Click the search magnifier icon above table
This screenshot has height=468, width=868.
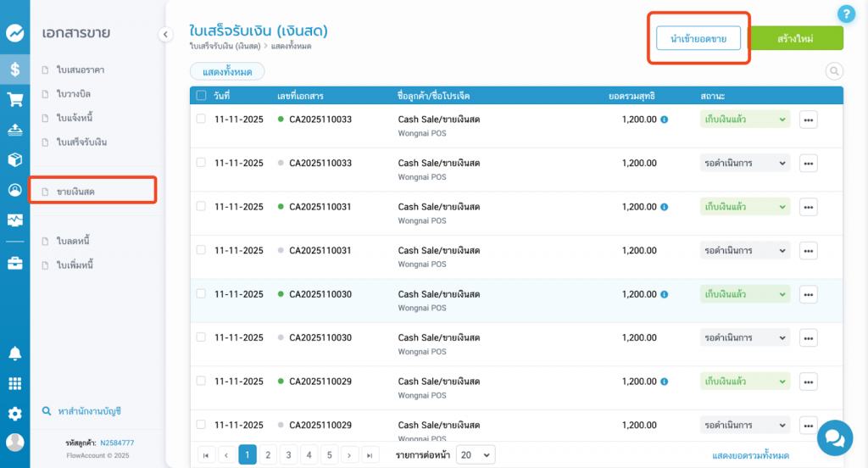[834, 71]
